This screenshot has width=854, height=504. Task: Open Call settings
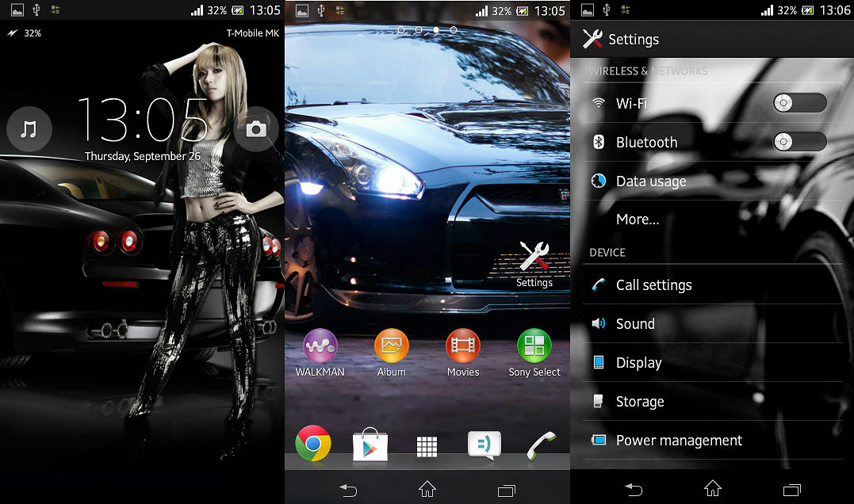point(712,284)
